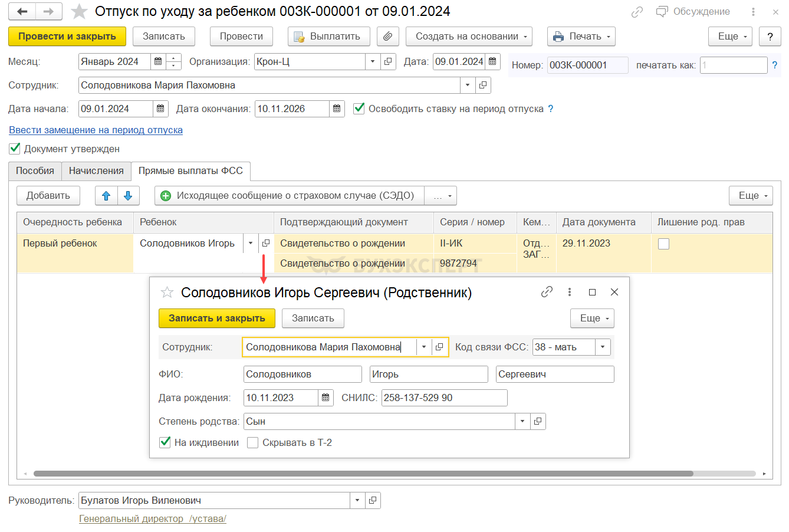Screen dimensions: 789x532
Task: Open the Начисления tab
Action: pyautogui.click(x=96, y=171)
